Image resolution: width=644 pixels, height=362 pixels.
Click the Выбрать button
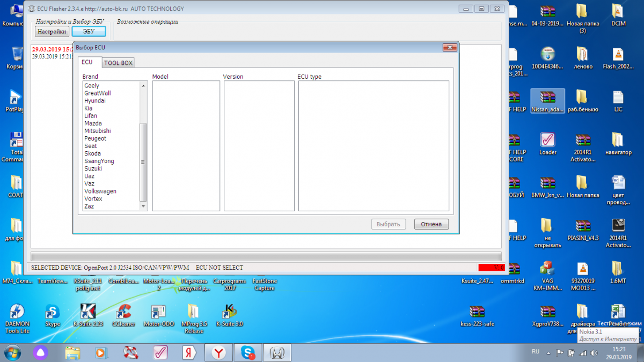(389, 224)
